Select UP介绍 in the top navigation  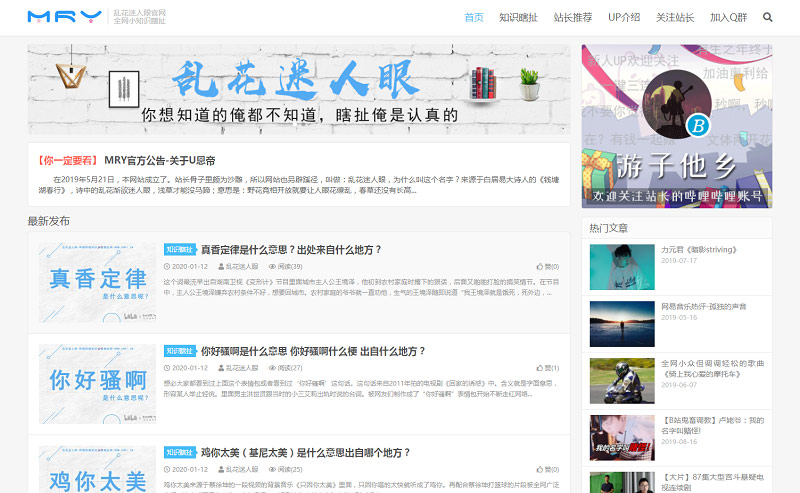click(624, 17)
